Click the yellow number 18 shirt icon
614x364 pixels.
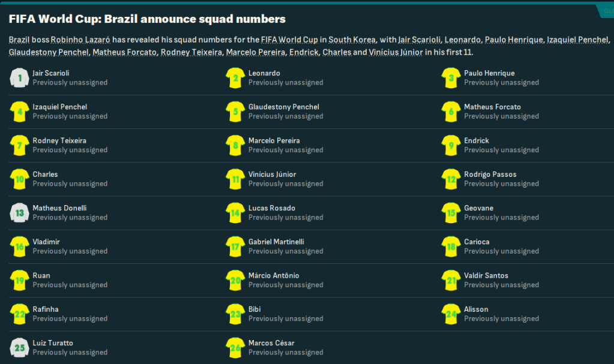pos(451,246)
